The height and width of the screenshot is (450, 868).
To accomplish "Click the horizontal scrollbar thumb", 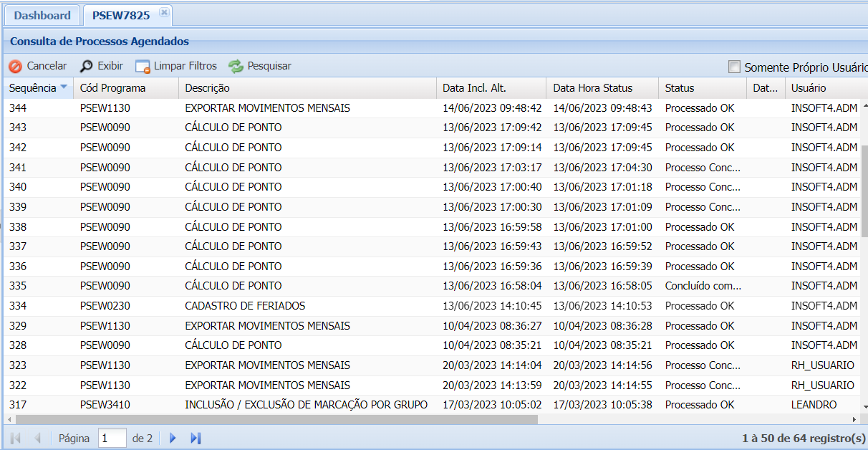I will coord(276,419).
